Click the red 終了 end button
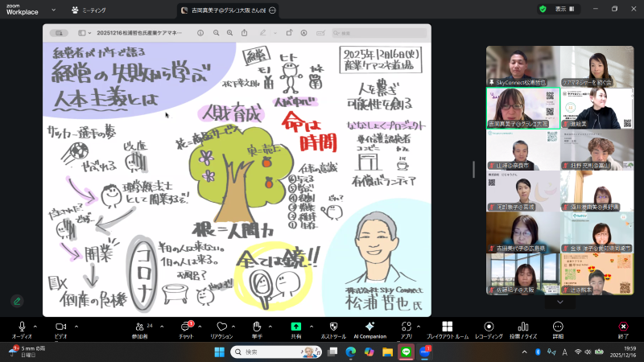 tap(622, 328)
